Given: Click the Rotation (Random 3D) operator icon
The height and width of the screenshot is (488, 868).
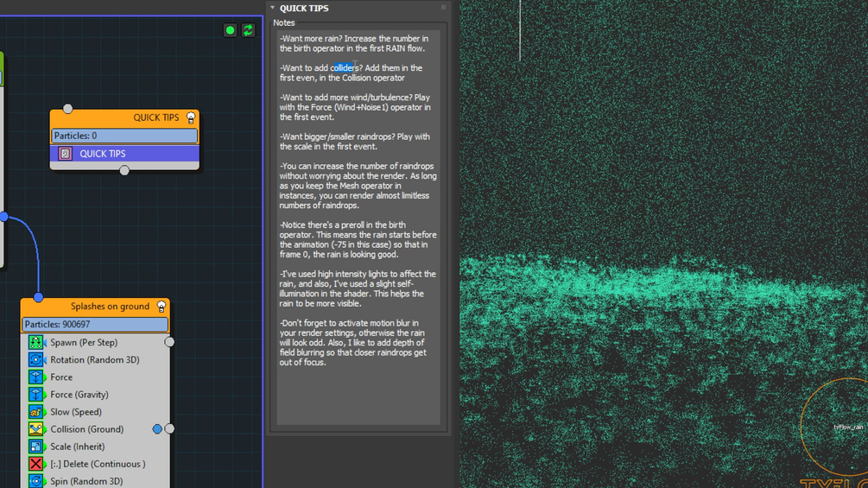Looking at the screenshot, I should click(x=36, y=359).
